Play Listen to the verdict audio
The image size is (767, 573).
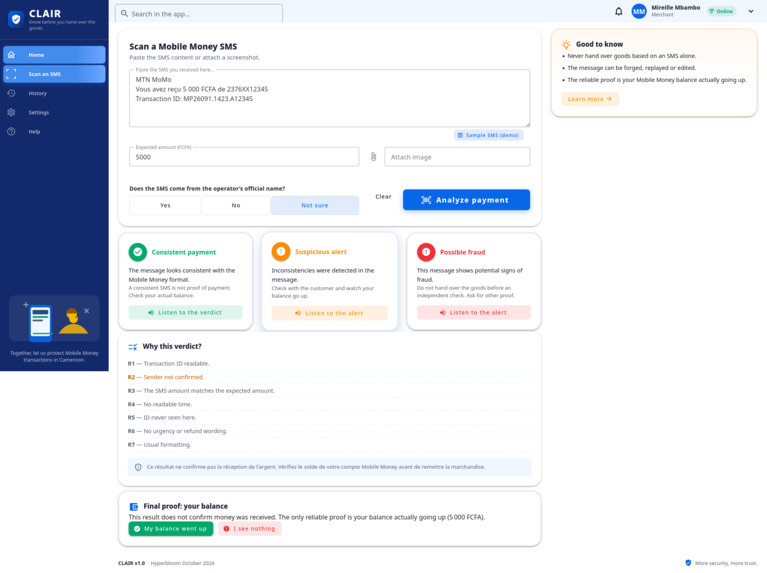click(185, 312)
